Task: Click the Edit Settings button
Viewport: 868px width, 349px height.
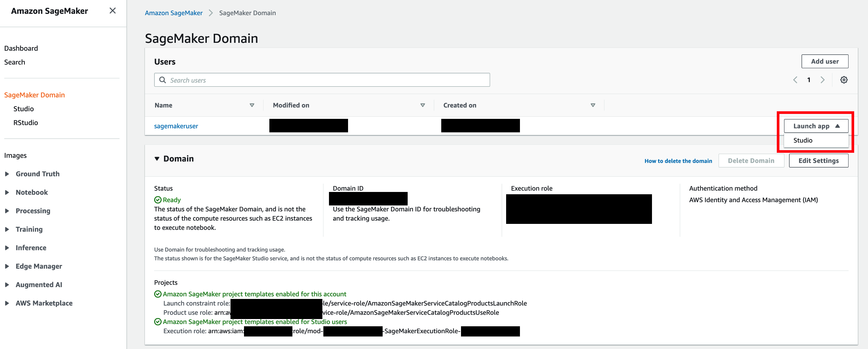Action: (x=818, y=161)
